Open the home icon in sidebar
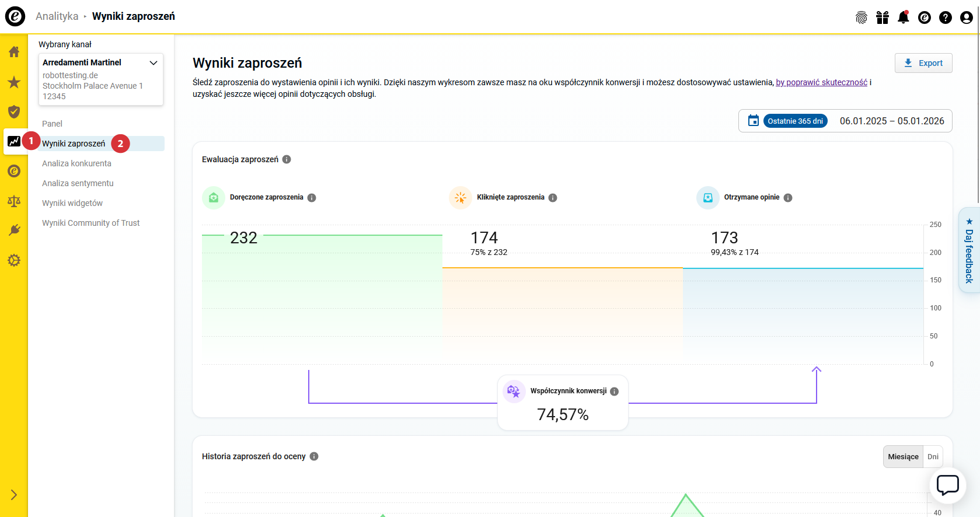 point(14,52)
